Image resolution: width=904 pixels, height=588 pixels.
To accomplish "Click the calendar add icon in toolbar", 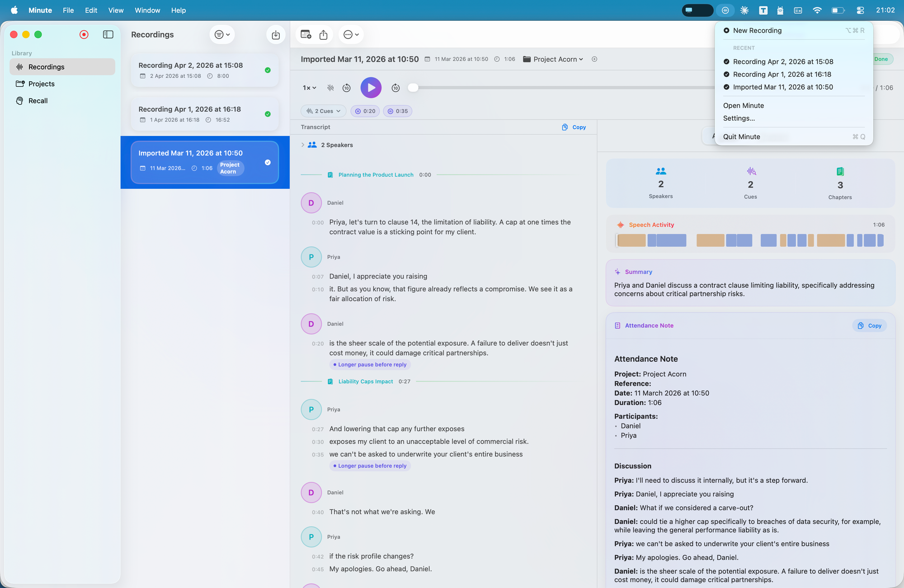I will click(306, 35).
